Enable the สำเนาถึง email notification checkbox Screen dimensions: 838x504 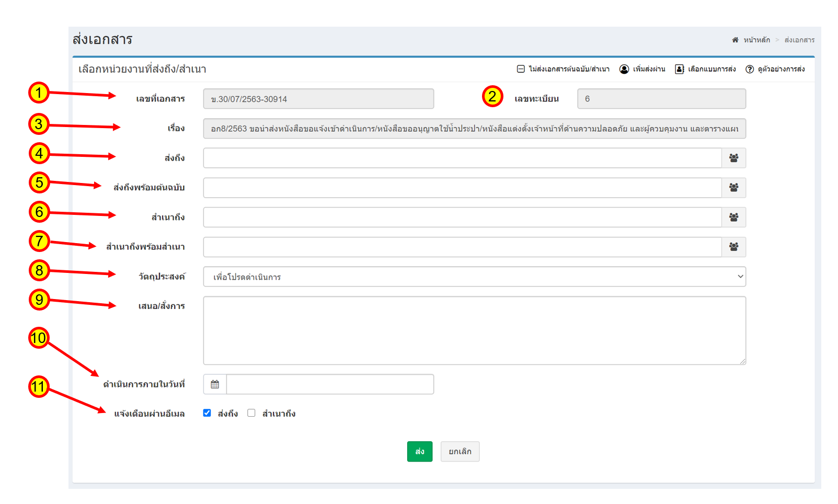pyautogui.click(x=251, y=413)
